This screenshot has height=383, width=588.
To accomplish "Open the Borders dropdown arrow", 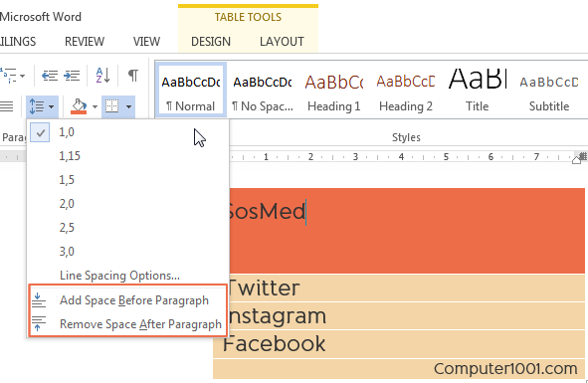I will click(x=128, y=106).
